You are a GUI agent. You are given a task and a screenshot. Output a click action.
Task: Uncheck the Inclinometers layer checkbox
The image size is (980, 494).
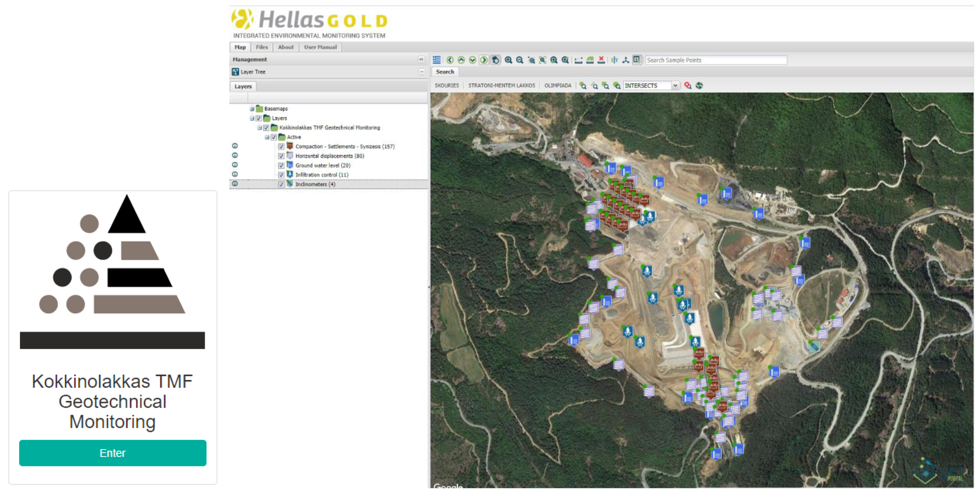281,185
